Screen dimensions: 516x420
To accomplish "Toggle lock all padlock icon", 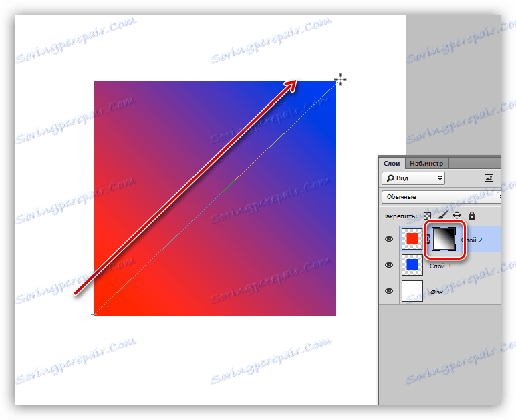I will 472,216.
